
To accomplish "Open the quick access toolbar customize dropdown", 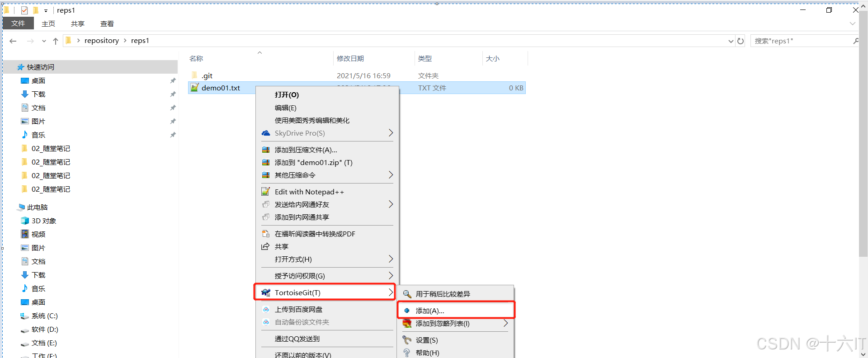I will click(x=46, y=10).
